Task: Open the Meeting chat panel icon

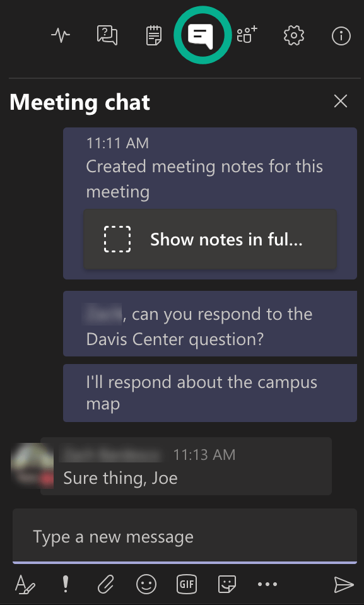Action: coord(202,36)
